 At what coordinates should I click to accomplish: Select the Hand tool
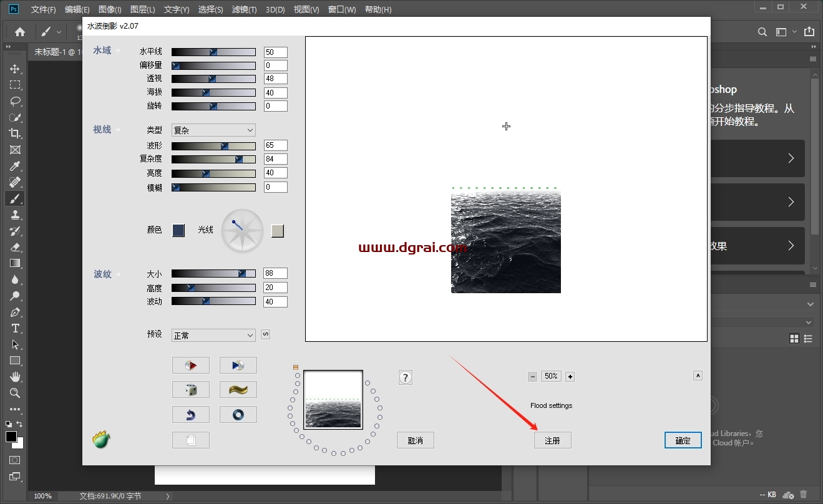pos(15,377)
